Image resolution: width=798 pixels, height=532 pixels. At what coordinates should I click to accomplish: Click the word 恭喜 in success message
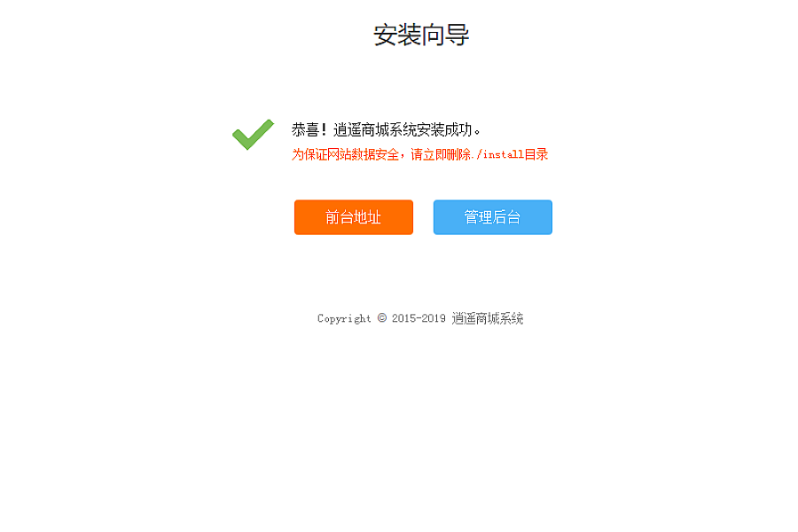[x=305, y=129]
